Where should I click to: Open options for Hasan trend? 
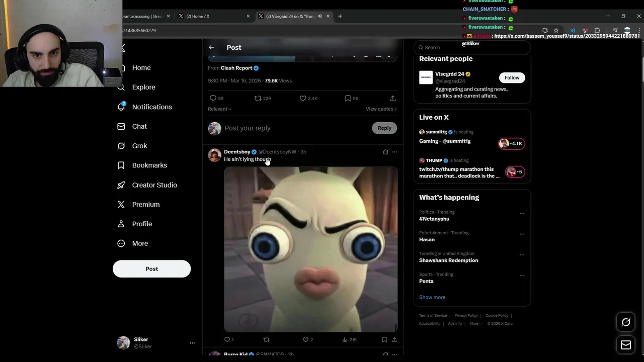[x=522, y=234]
